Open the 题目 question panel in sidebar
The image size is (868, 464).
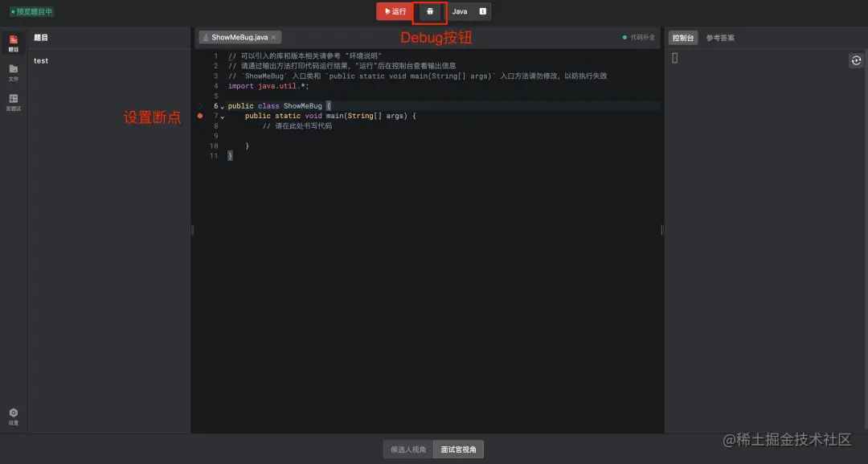[14, 43]
